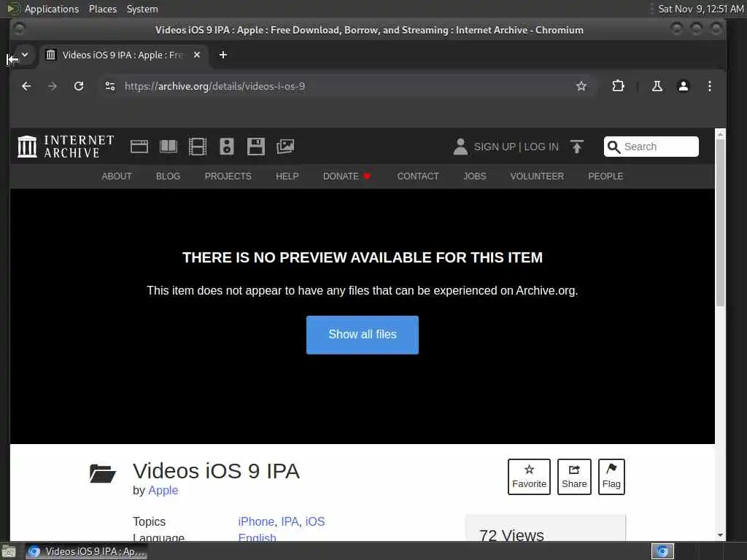Open the Texts book icon
This screenshot has height=560, width=747.
pyautogui.click(x=169, y=146)
